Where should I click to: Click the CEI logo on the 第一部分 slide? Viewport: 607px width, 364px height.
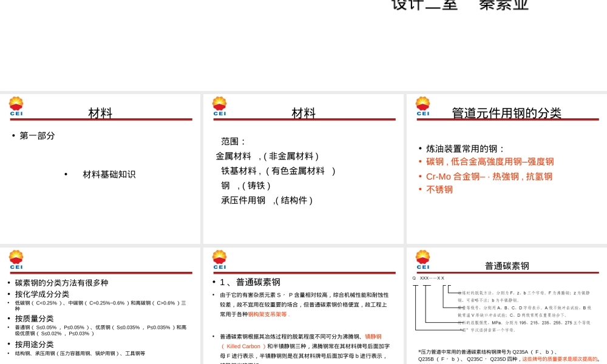click(16, 106)
